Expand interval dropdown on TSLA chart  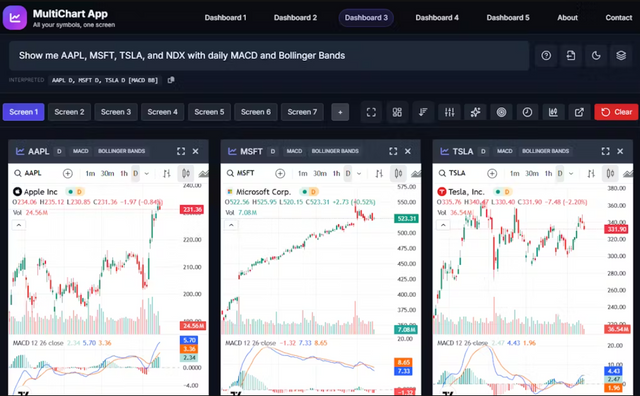coord(571,174)
